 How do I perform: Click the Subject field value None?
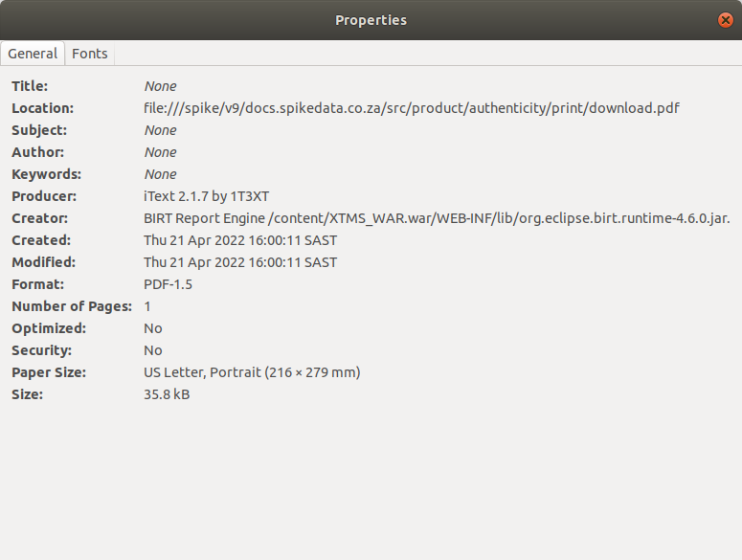coord(160,130)
